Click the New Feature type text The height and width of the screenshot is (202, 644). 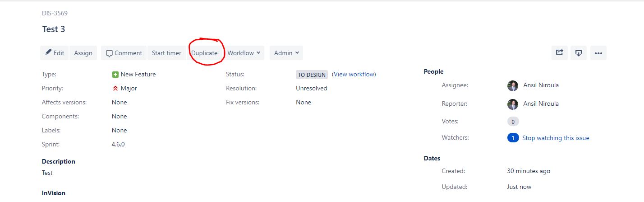[x=138, y=74]
